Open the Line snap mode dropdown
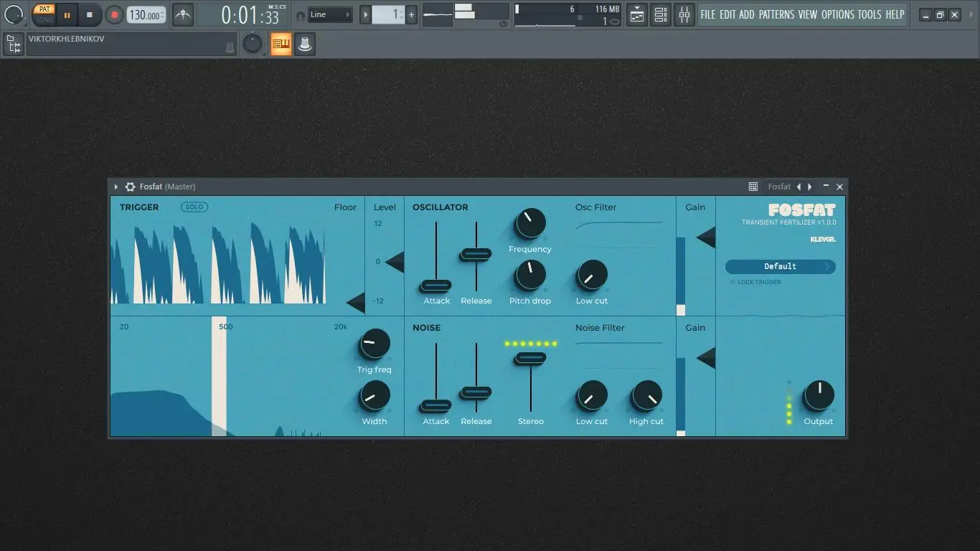The image size is (980, 551). coord(330,14)
